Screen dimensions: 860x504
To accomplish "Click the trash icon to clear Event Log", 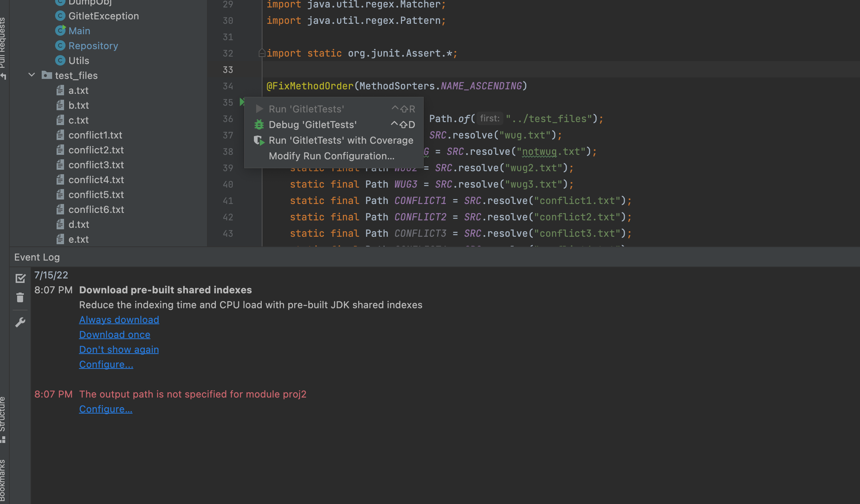I will 20,297.
